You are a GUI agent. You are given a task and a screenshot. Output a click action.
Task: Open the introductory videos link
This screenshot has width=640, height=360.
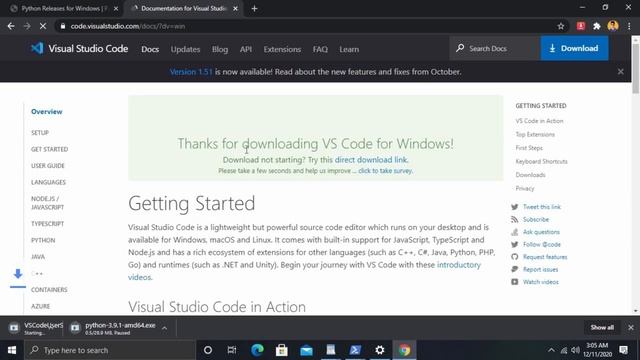(304, 271)
